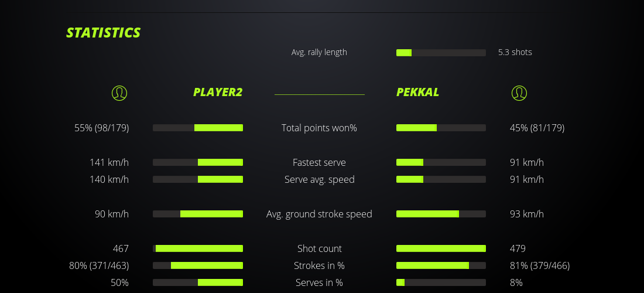Click the PLAYER2 name heading
The height and width of the screenshot is (293, 644).
tap(218, 92)
